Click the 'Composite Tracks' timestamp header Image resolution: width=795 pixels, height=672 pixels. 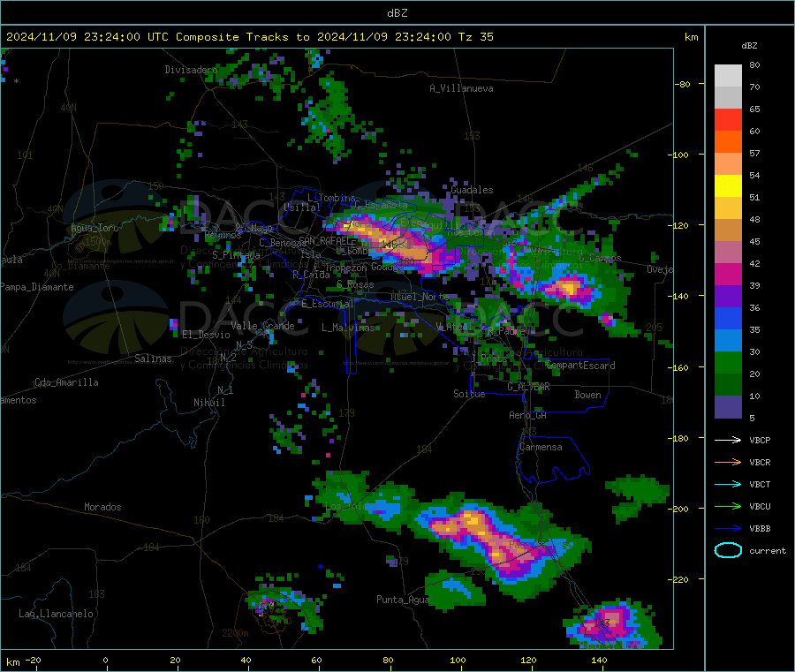pos(249,37)
